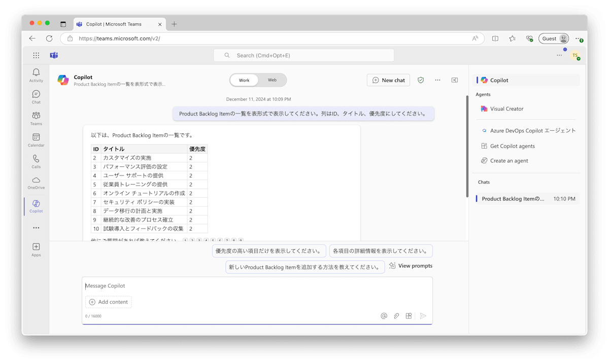Click table cell データ移行の計画と実施

(144, 211)
